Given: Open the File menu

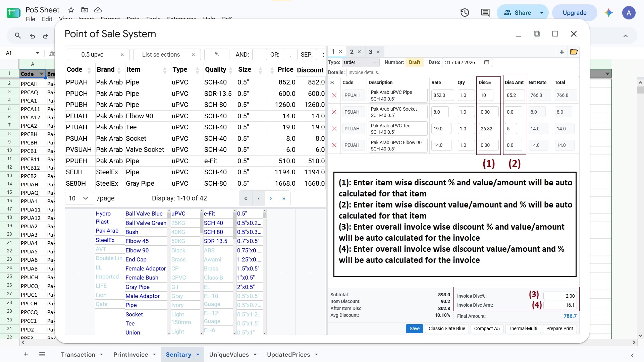Looking at the screenshot, I should [31, 19].
